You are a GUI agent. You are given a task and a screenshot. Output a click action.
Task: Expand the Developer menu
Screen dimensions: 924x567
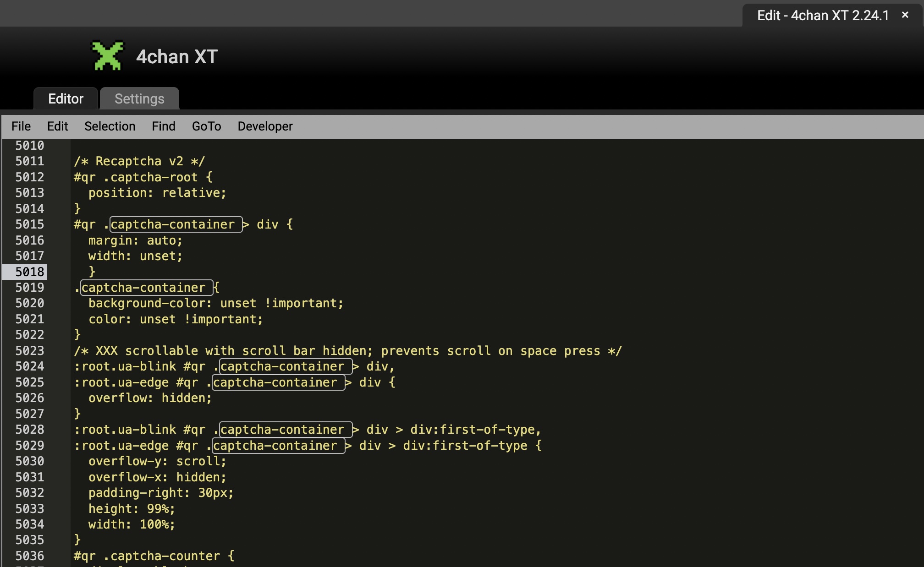point(265,126)
